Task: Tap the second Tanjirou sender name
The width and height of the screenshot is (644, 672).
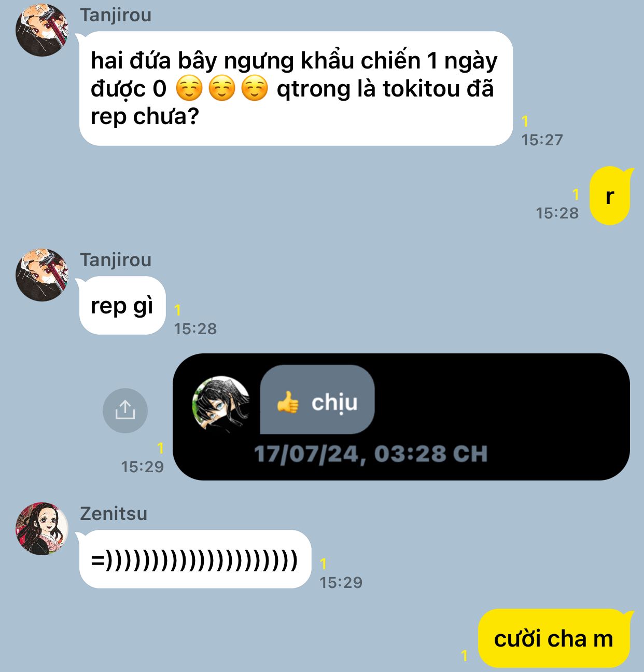Action: click(116, 259)
